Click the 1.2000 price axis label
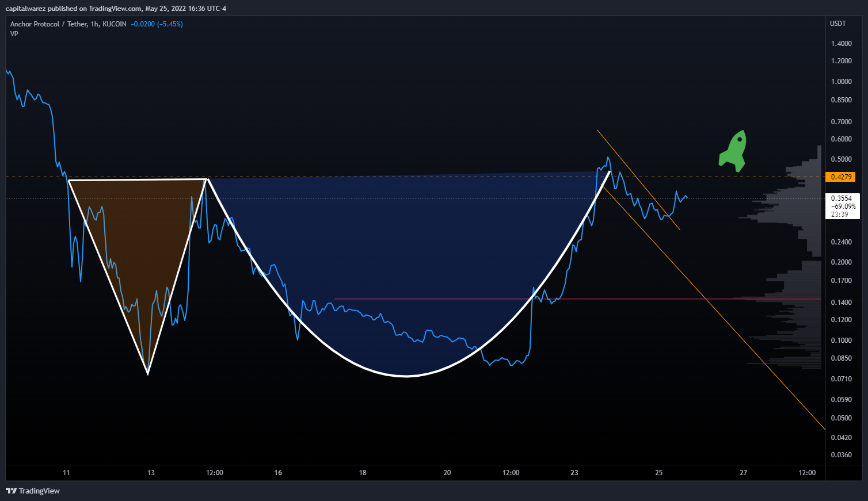The image size is (868, 501). (842, 61)
